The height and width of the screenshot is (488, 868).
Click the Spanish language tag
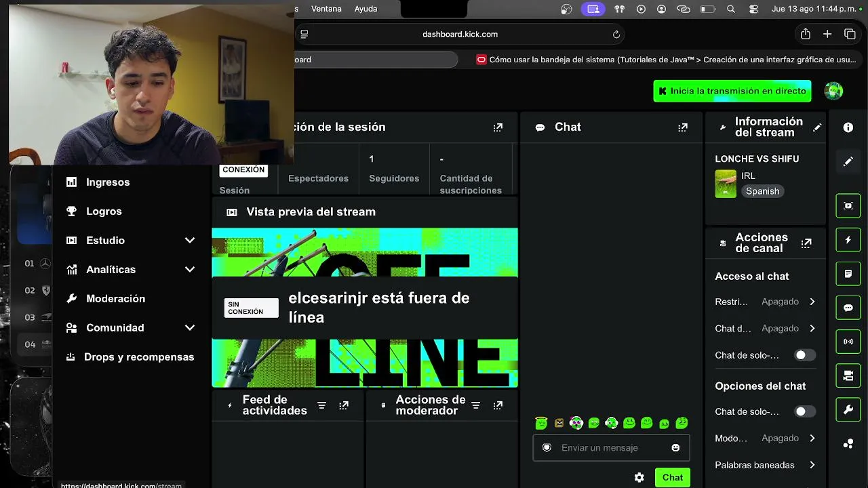pyautogui.click(x=762, y=191)
